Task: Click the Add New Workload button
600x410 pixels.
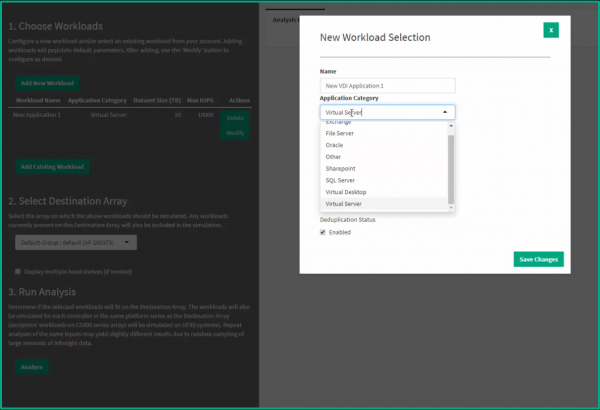Action: point(47,83)
